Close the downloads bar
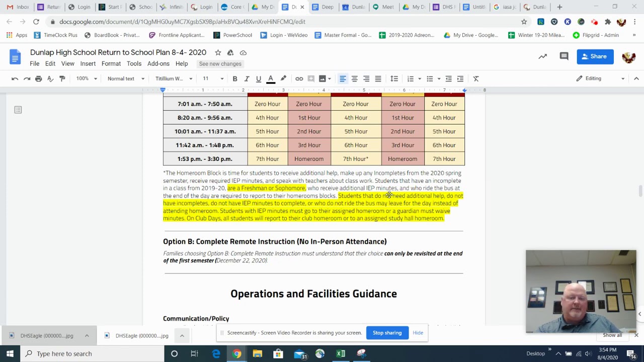The height and width of the screenshot is (362, 644). coord(636,335)
